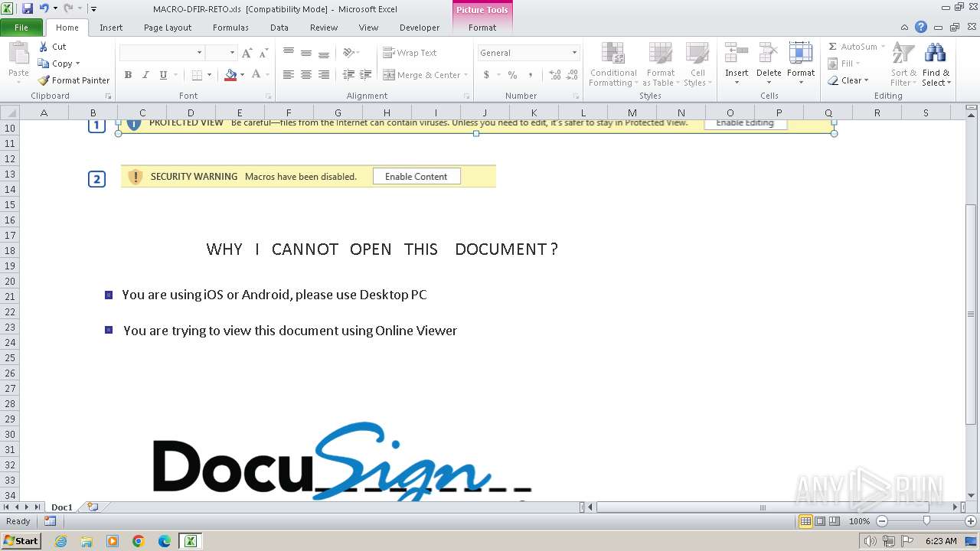
Task: Open Chrome from the taskbar
Action: (139, 541)
